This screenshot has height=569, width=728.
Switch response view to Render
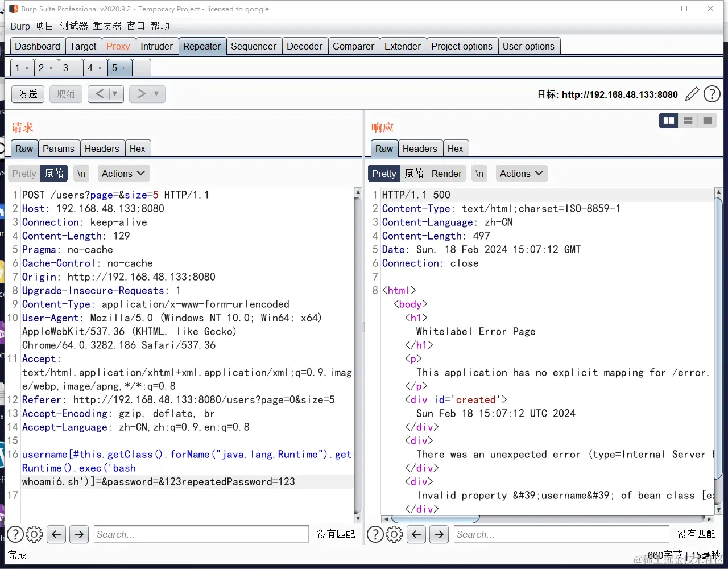pos(446,174)
